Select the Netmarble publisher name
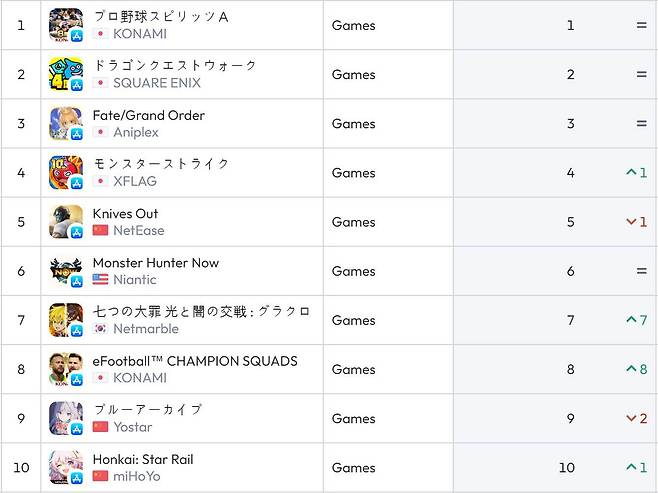Screen dimensions: 658x493 click(x=145, y=329)
